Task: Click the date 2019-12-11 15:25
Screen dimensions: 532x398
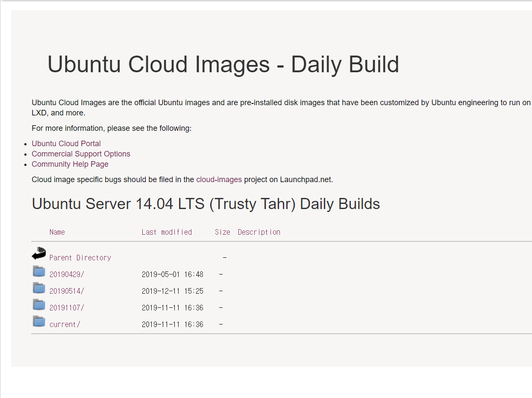Action: pyautogui.click(x=173, y=291)
